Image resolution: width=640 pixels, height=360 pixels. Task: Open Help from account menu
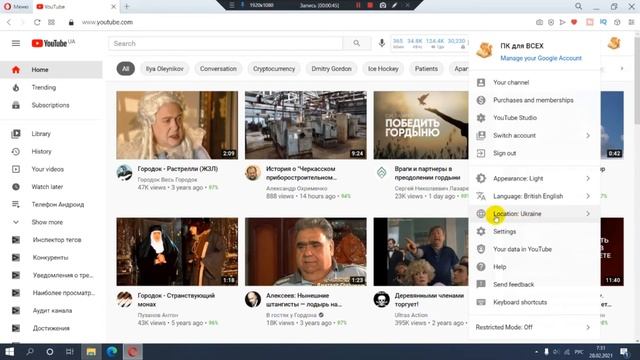pyautogui.click(x=534, y=267)
